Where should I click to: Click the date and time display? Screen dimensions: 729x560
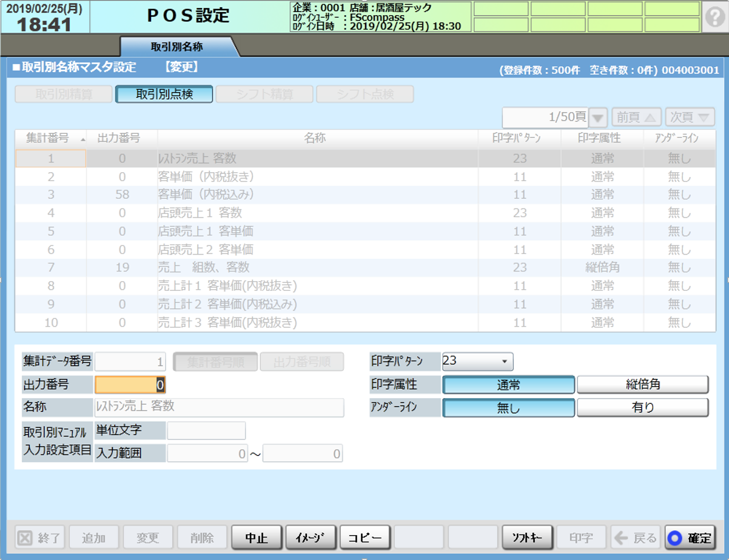pos(44,18)
